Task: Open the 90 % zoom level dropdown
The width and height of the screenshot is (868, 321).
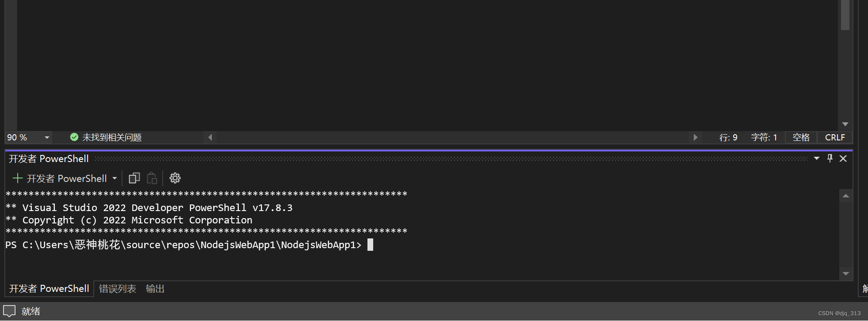Action: [47, 137]
